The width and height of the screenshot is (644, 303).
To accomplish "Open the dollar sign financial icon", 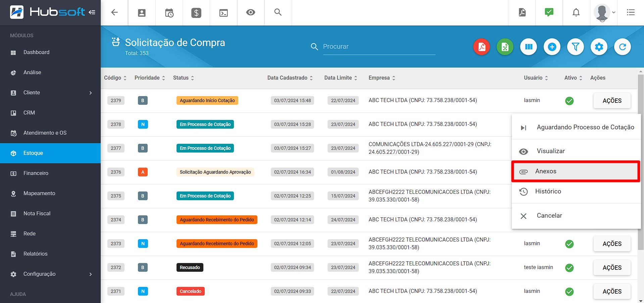I will pyautogui.click(x=196, y=13).
